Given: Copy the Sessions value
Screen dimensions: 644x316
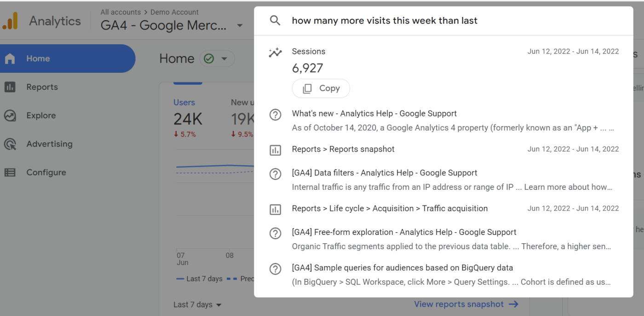Looking at the screenshot, I should click(321, 88).
